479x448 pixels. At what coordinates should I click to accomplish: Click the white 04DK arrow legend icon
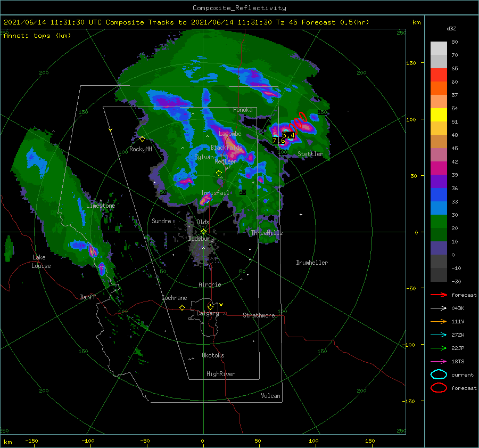pos(439,308)
